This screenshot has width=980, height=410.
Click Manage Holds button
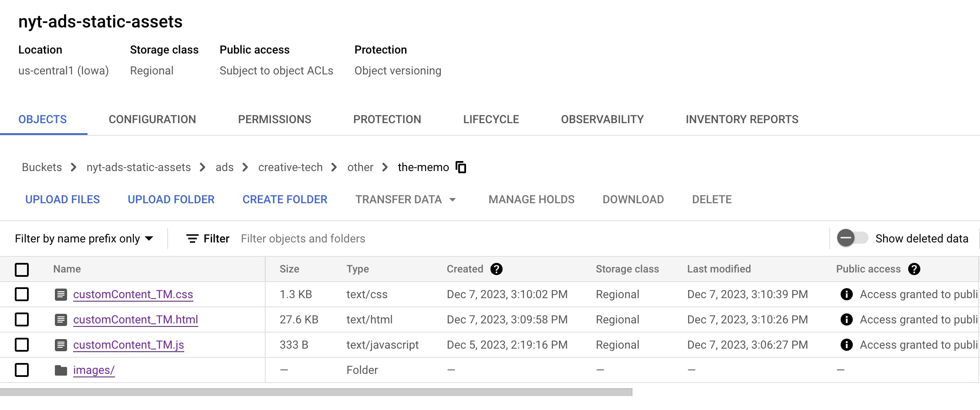point(531,199)
